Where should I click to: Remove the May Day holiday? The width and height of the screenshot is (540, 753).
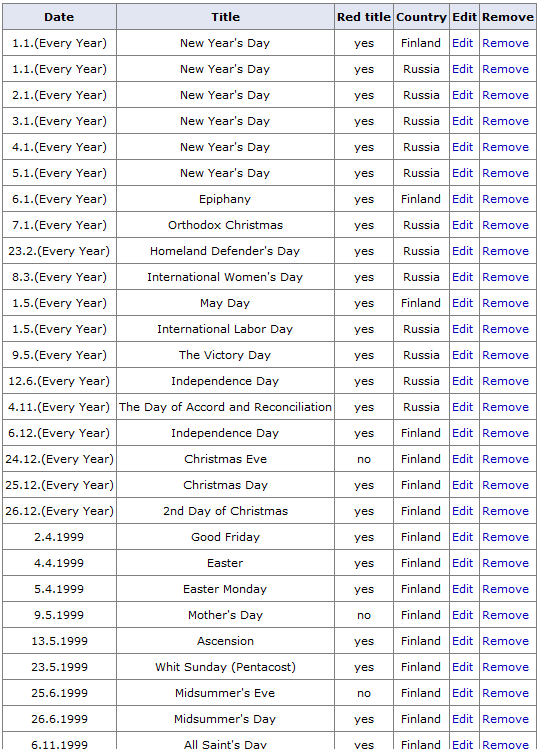tap(505, 303)
